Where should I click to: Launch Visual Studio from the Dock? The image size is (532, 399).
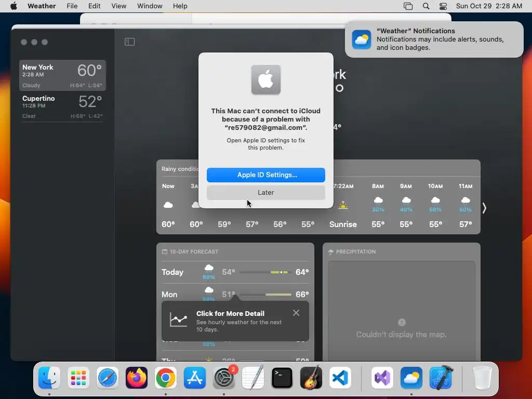click(382, 378)
